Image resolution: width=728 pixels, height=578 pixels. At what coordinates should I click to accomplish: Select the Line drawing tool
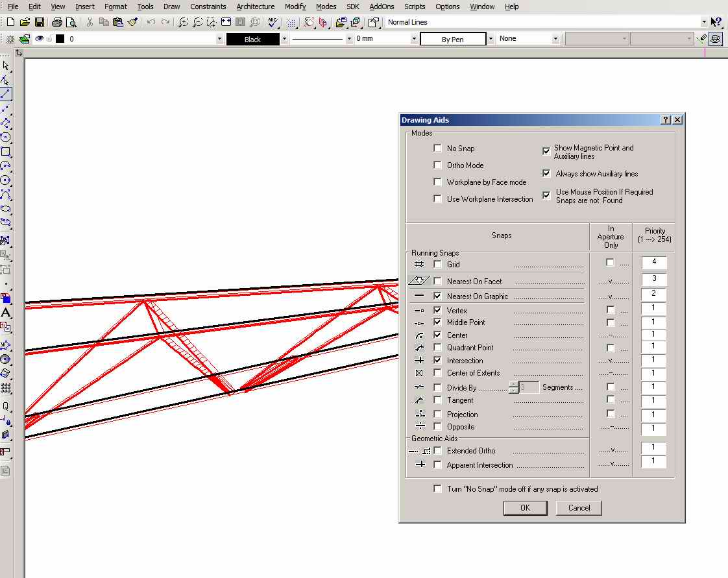[x=6, y=94]
